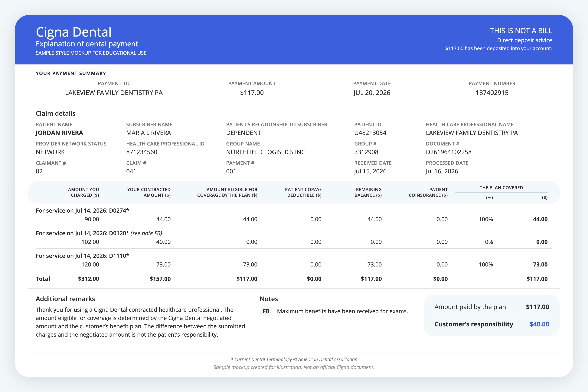Click 0% plan coverage for D0120
Viewport: 588px width, 392px height.
tap(489, 242)
